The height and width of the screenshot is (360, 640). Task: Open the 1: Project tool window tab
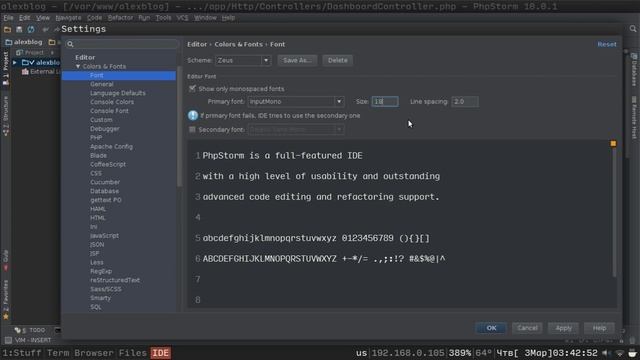coord(6,68)
